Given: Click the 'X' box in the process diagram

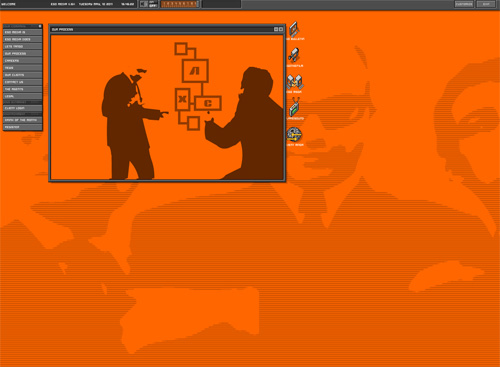Looking at the screenshot, I should [x=182, y=99].
